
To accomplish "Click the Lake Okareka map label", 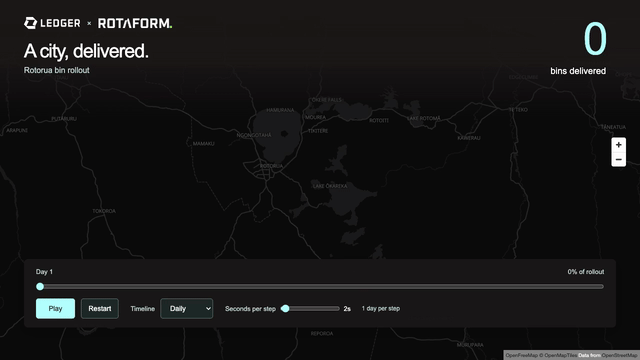I will tap(330, 186).
